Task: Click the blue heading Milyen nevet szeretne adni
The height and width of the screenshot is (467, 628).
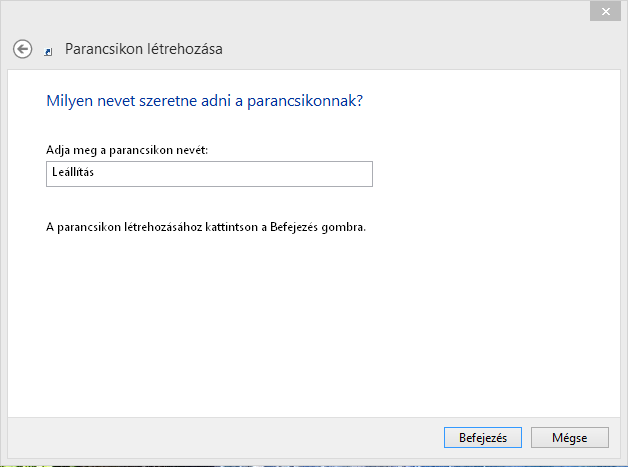Action: 204,101
